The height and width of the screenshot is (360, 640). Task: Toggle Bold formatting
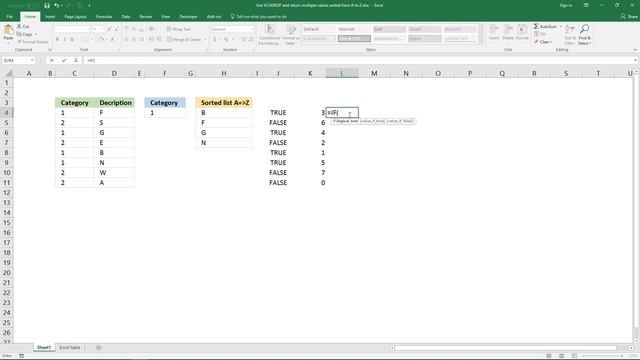point(58,40)
